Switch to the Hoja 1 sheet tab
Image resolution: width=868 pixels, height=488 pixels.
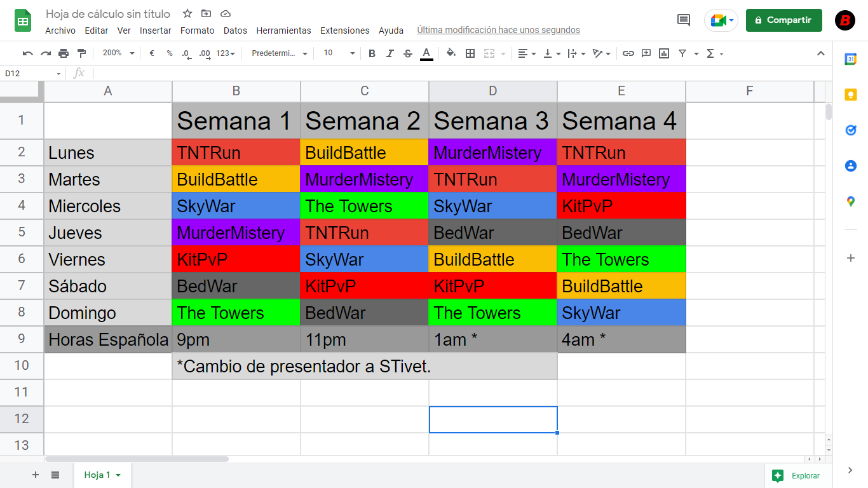98,475
